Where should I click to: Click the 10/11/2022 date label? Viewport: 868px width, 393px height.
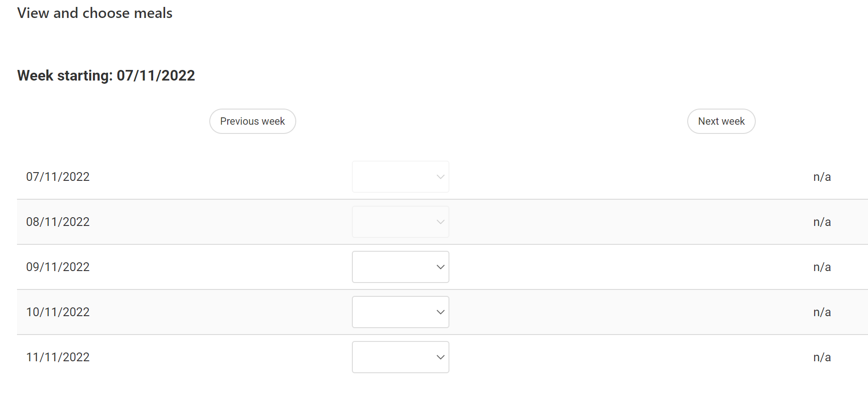58,312
